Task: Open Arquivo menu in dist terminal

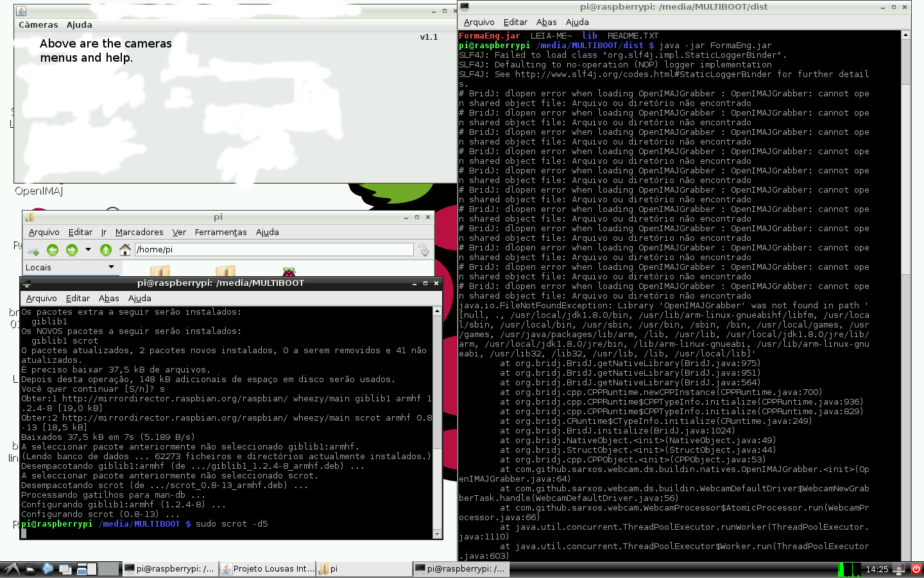Action: (x=479, y=22)
